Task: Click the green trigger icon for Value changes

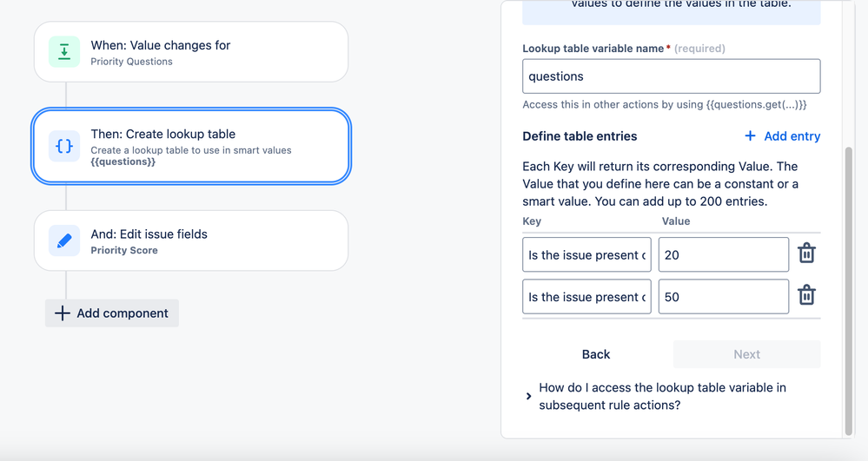Action: tap(64, 51)
